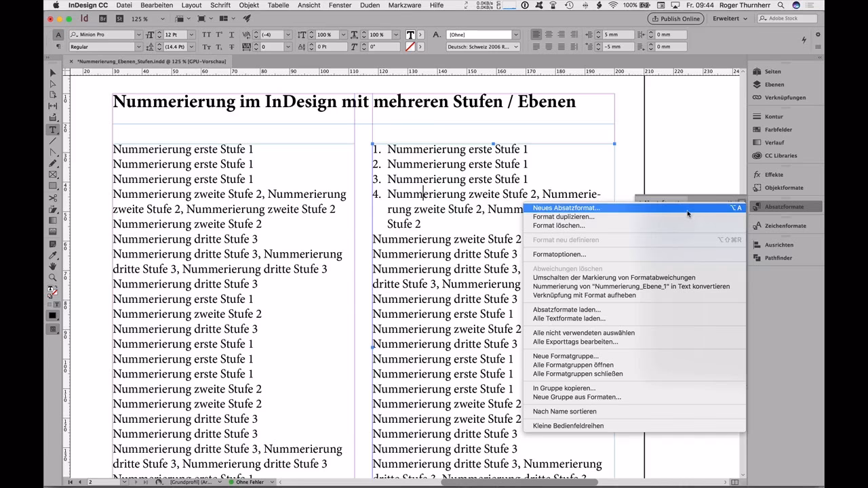Open the Seiten panel
The image size is (868, 488).
[x=774, y=71]
